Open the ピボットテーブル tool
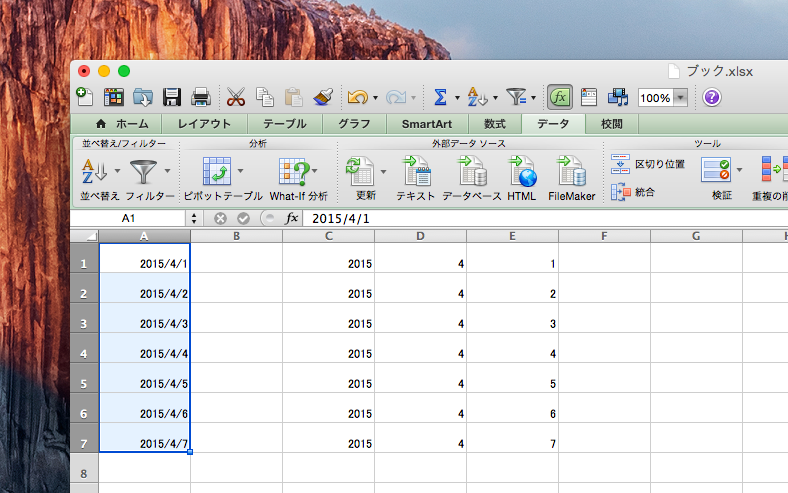This screenshot has height=493, width=788. pyautogui.click(x=223, y=178)
